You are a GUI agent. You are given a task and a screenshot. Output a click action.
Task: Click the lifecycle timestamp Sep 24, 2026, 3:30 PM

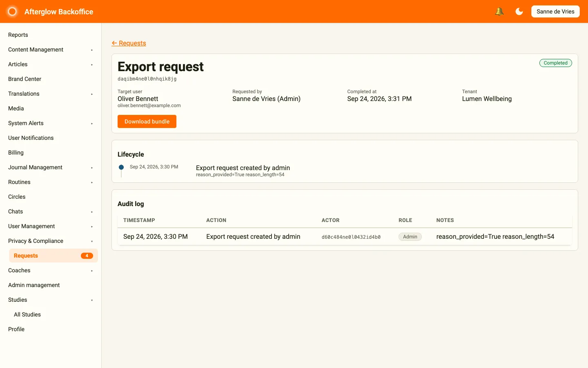154,167
